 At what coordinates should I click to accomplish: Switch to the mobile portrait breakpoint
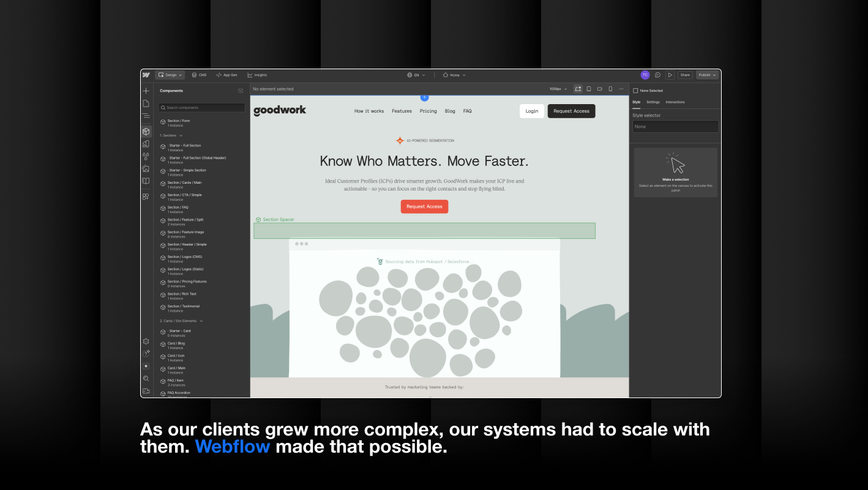tap(610, 89)
